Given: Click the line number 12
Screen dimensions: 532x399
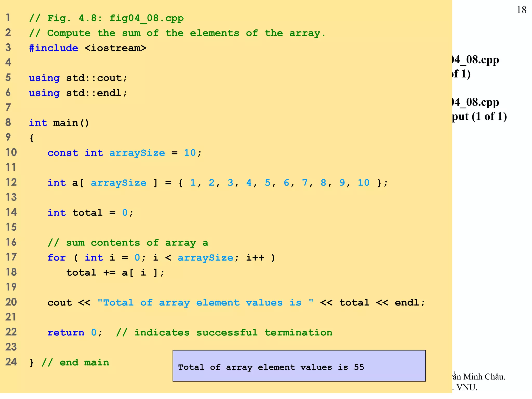Looking at the screenshot, I should [x=11, y=182].
